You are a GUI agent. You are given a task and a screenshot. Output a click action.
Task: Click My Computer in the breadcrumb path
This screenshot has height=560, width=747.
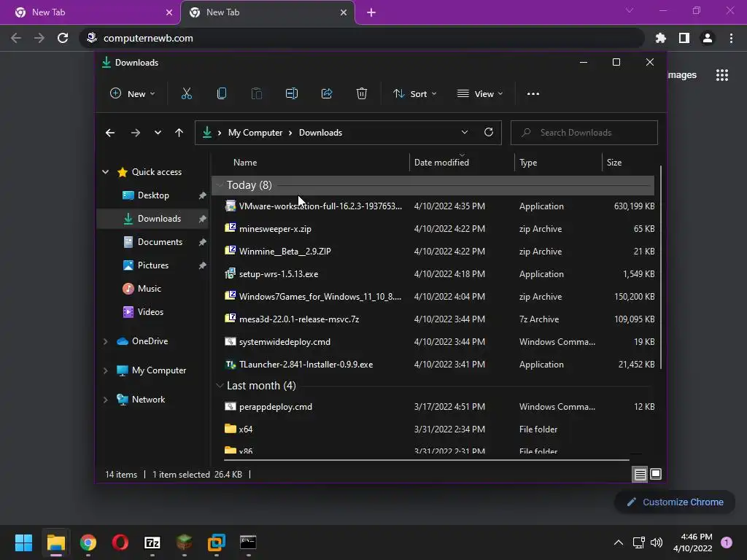[x=255, y=133]
